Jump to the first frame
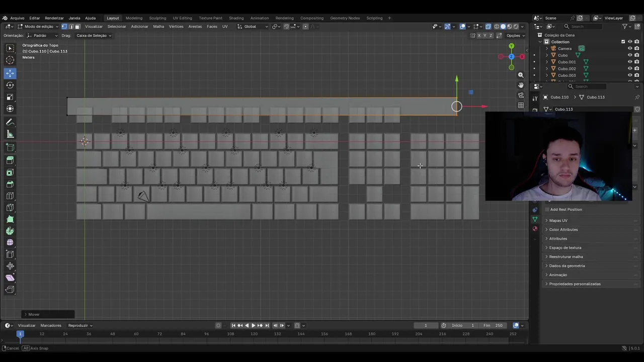Image resolution: width=644 pixels, height=362 pixels. click(233, 325)
